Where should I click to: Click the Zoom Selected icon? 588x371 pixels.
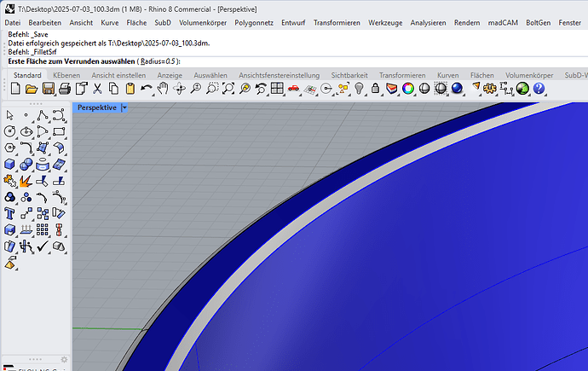click(x=245, y=89)
